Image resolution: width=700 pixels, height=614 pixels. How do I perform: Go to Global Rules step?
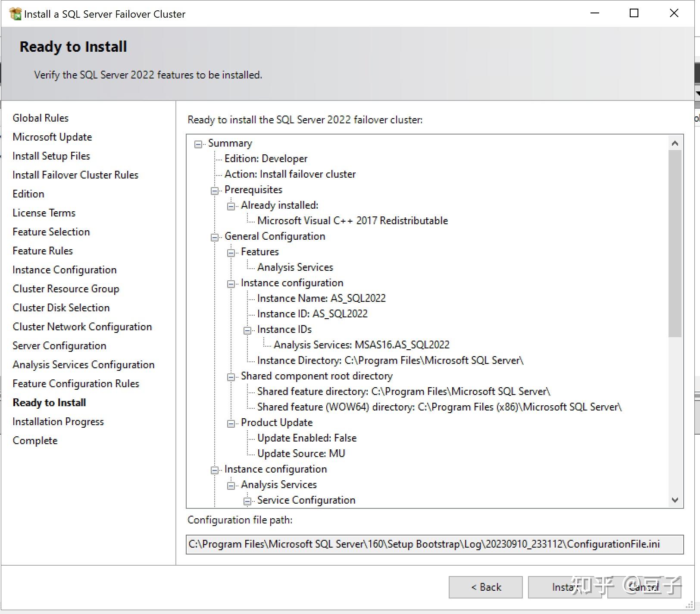tap(41, 118)
